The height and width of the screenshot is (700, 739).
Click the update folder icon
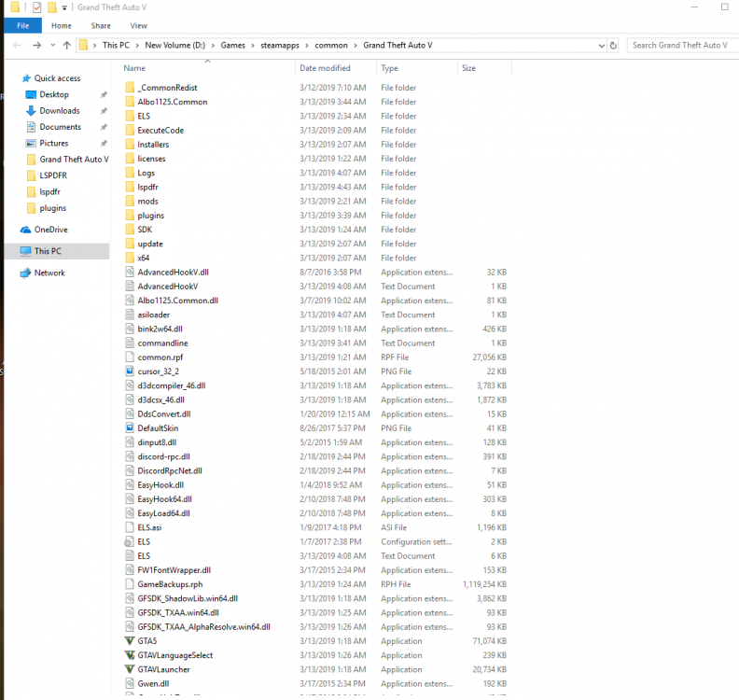[130, 244]
